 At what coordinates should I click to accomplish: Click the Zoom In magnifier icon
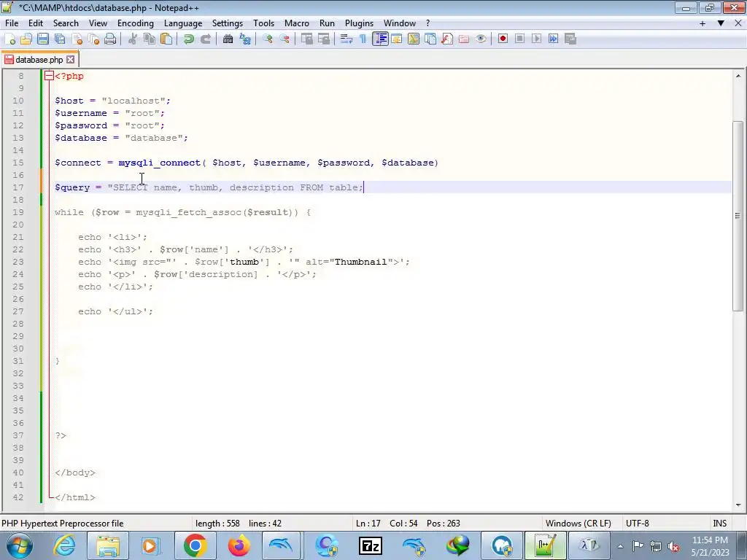coord(267,39)
